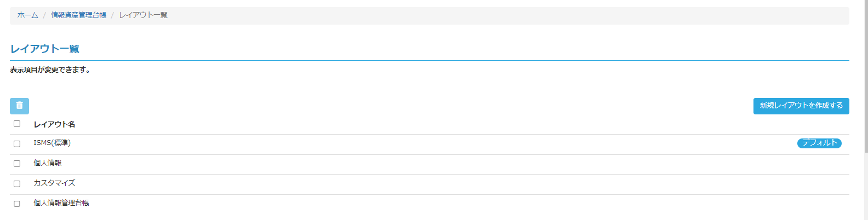Go to ホーム via breadcrumb
This screenshot has width=868, height=220.
point(27,15)
